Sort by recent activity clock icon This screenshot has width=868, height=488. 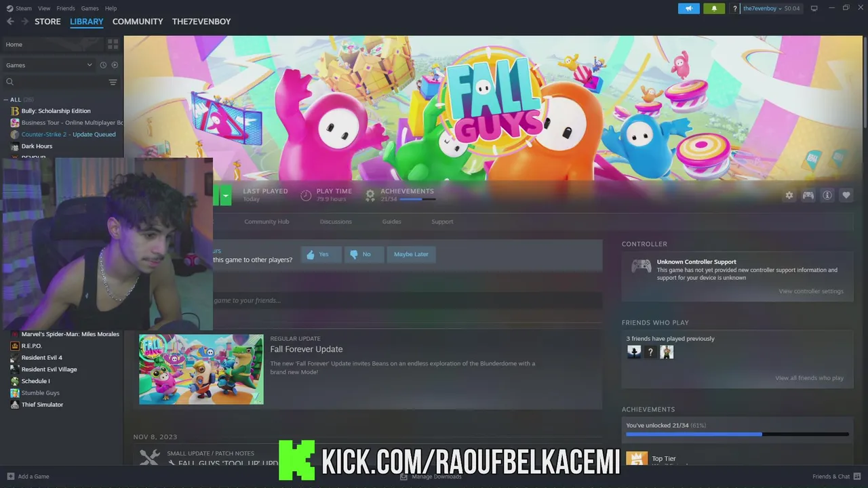coord(103,65)
